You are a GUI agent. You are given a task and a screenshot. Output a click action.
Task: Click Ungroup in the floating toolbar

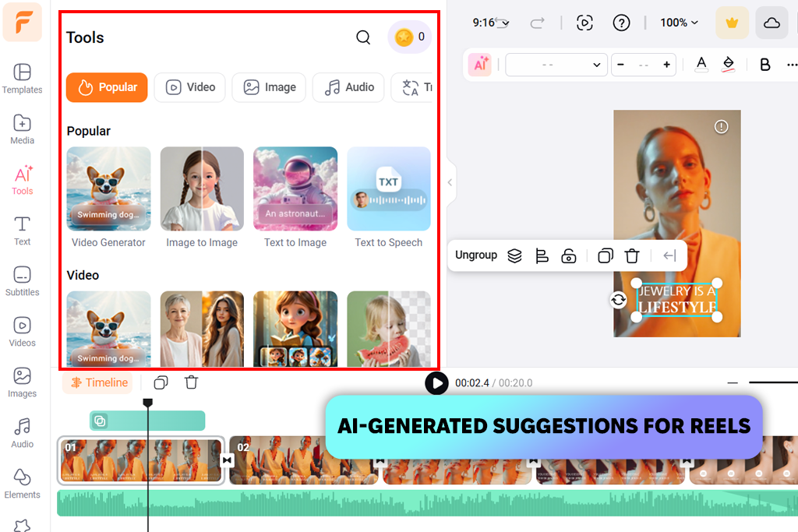476,255
